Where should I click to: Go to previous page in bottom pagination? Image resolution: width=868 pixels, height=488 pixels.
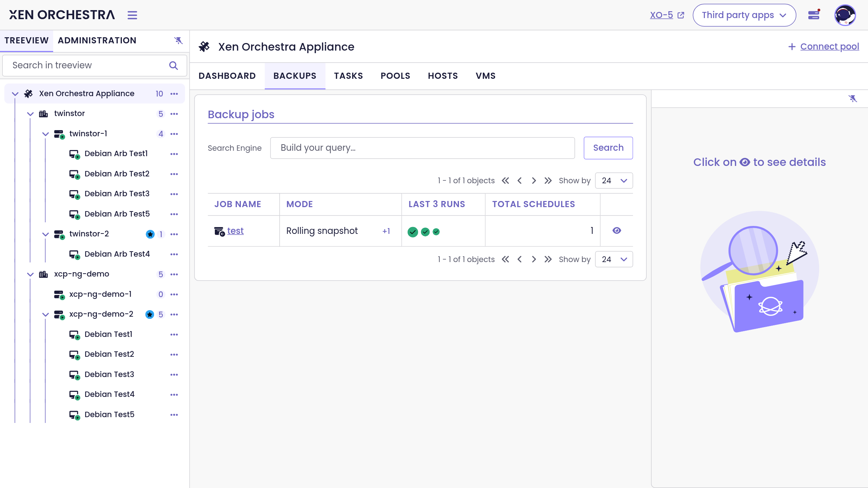pos(519,260)
